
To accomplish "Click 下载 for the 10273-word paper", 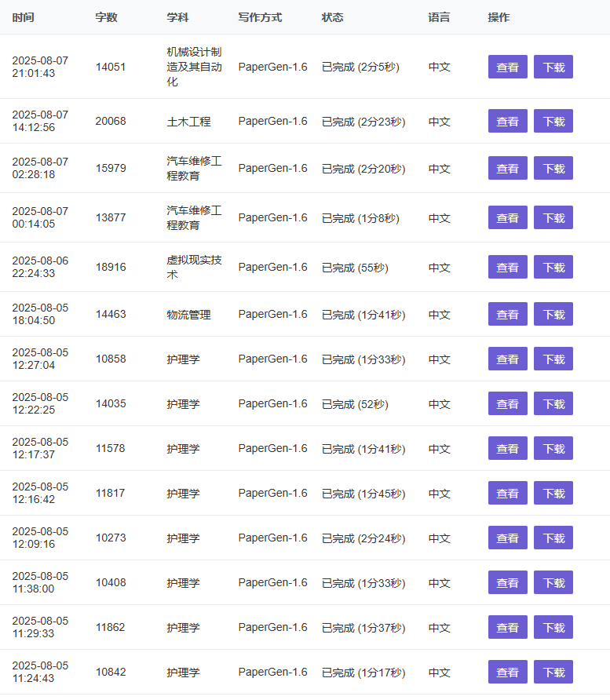I will pos(553,538).
